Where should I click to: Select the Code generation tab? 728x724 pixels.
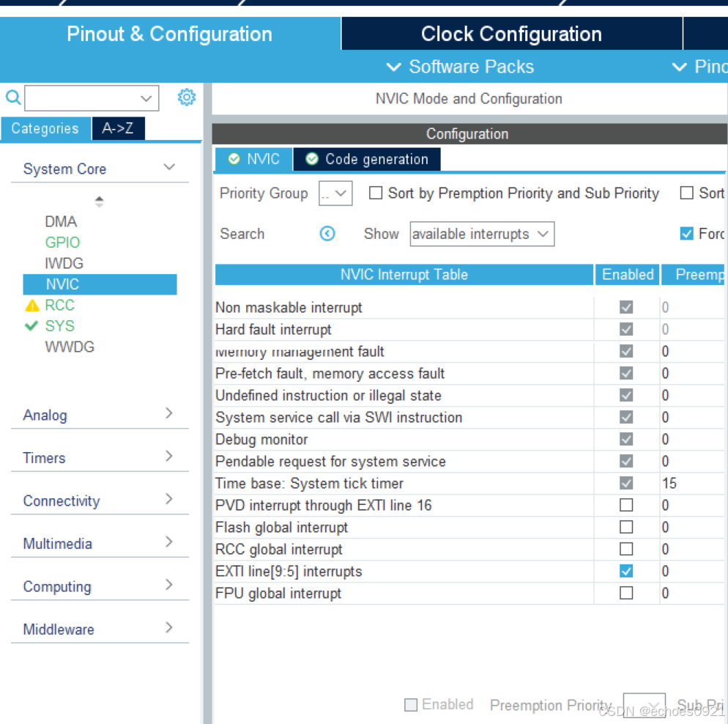click(367, 159)
